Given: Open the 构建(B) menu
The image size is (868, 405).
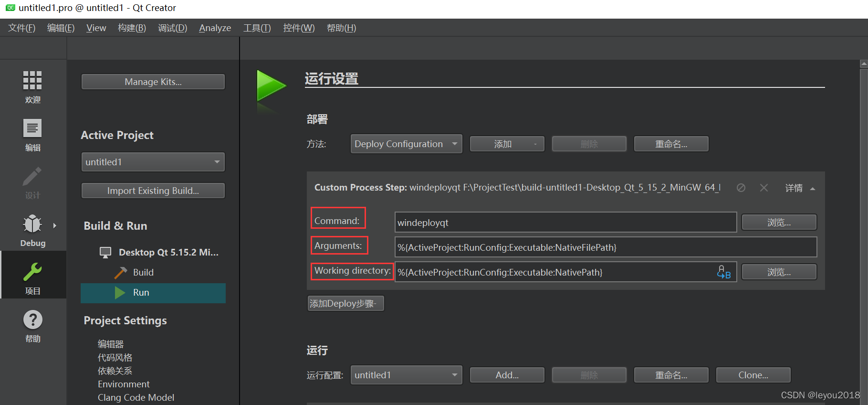Looking at the screenshot, I should [132, 28].
